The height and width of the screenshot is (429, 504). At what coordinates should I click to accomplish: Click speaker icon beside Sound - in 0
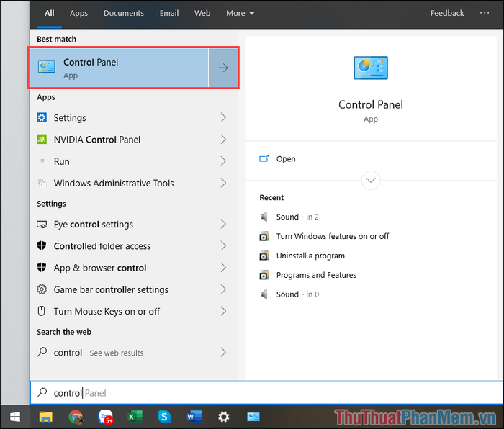[264, 294]
